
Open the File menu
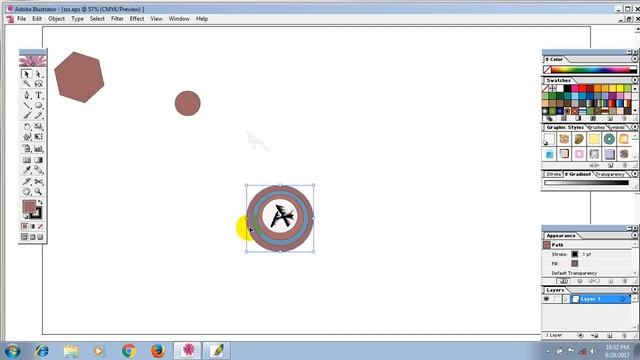pyautogui.click(x=21, y=19)
